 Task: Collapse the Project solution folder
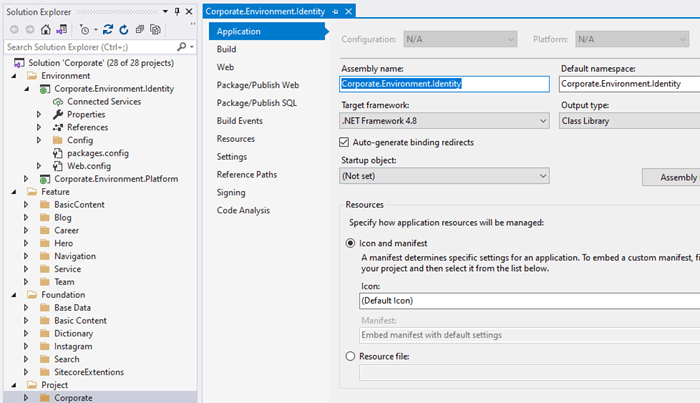tap(14, 385)
